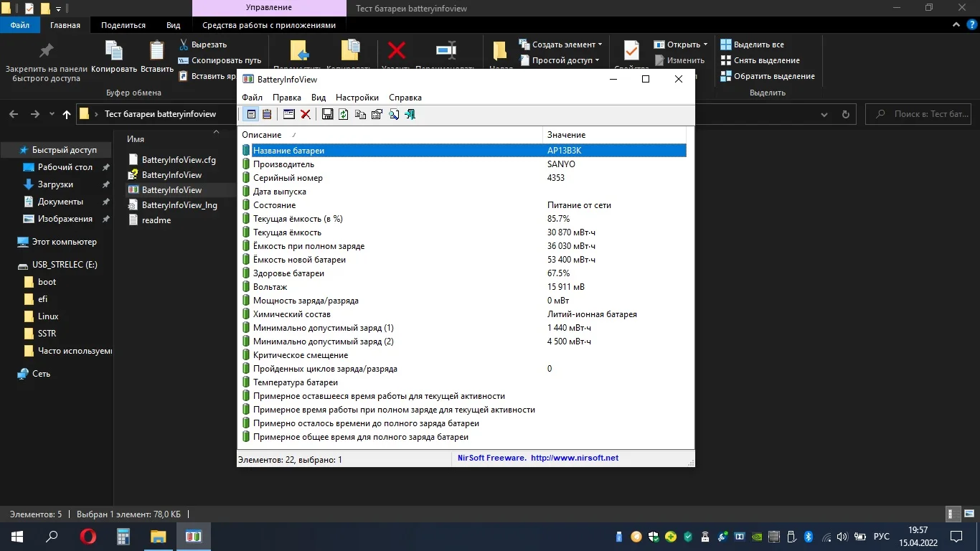Open the Windows Start menu
Screen dimensions: 980x551
pyautogui.click(x=17, y=537)
